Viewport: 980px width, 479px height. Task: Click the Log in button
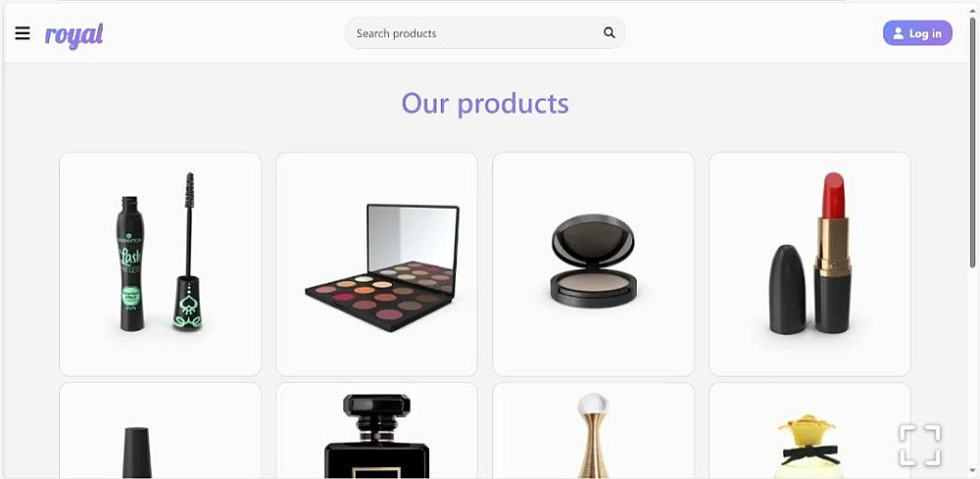point(917,33)
